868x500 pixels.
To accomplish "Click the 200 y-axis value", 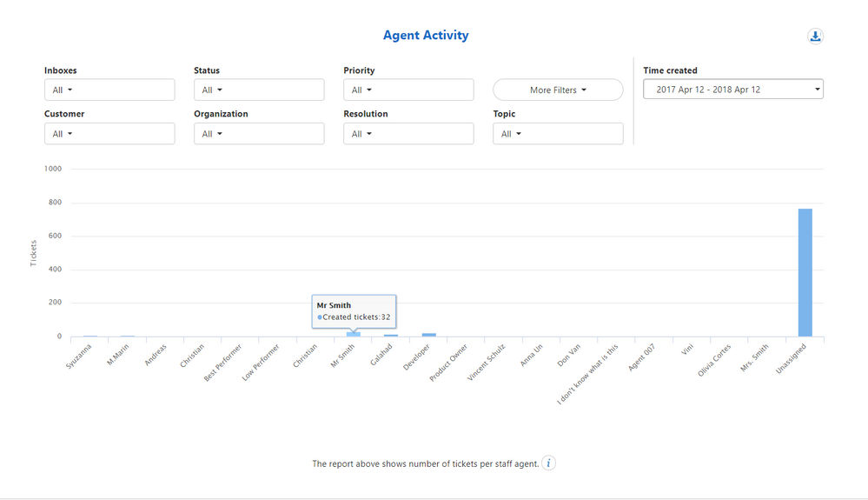I will click(56, 303).
